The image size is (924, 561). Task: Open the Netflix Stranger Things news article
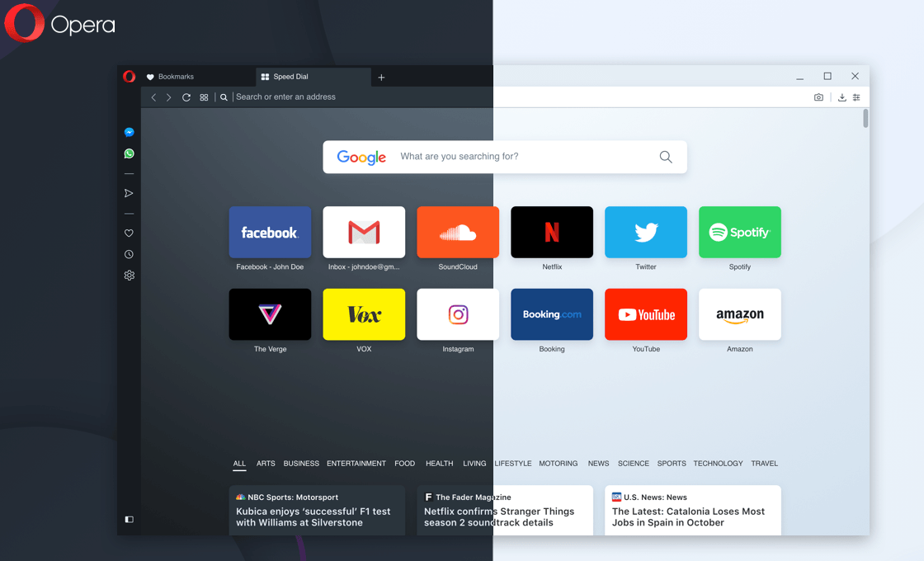(505, 511)
